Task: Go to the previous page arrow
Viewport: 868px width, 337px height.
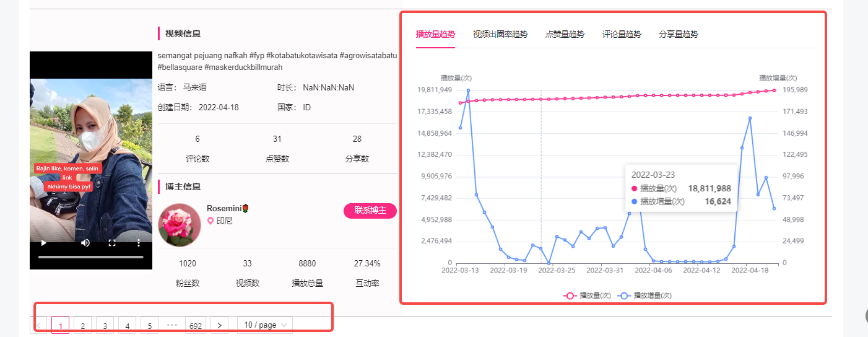Action: click(x=38, y=325)
